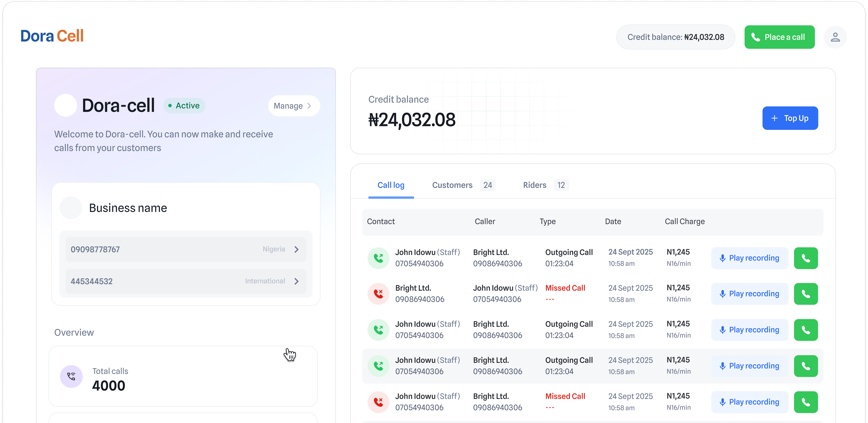Open the user profile avatar icon
The image size is (868, 423).
point(835,37)
